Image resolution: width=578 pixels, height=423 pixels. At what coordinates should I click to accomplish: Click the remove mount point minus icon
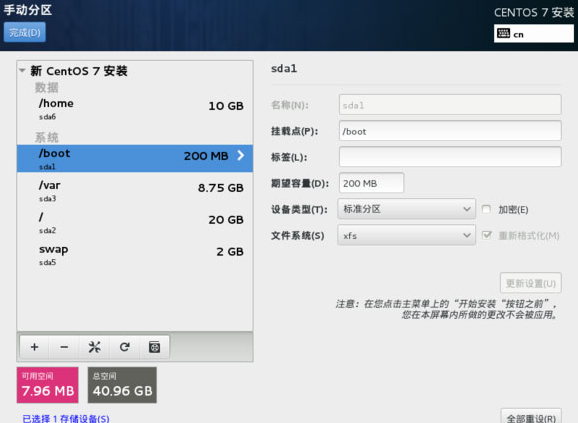tap(64, 347)
